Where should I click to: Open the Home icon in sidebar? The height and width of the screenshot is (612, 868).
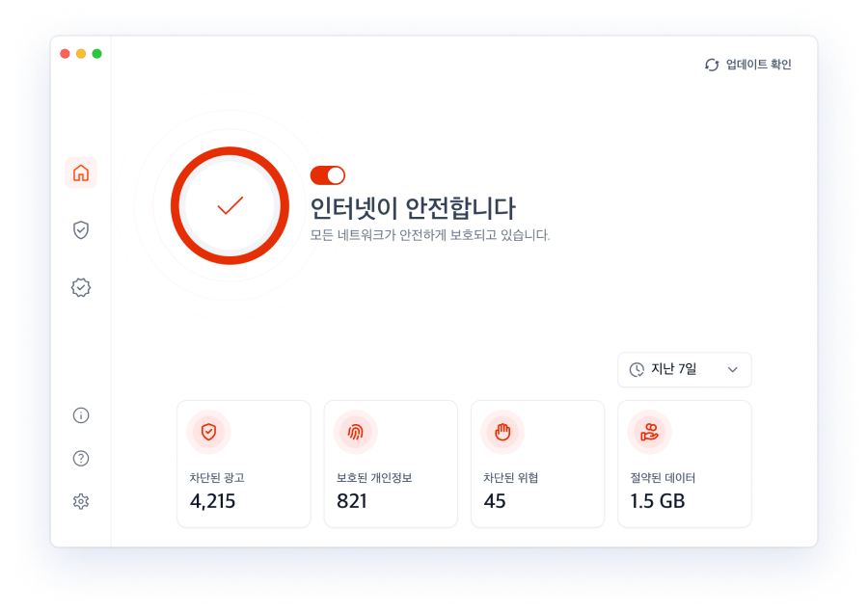(x=81, y=173)
